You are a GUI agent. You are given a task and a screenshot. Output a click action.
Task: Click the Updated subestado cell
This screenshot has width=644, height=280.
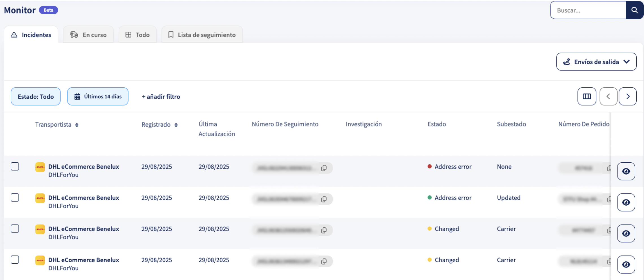509,198
